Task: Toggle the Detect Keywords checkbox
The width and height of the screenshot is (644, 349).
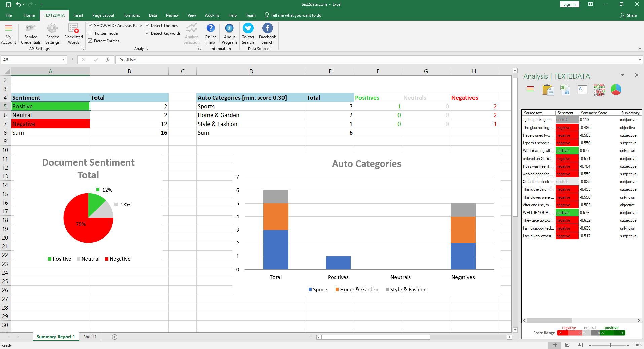Action: (x=147, y=33)
